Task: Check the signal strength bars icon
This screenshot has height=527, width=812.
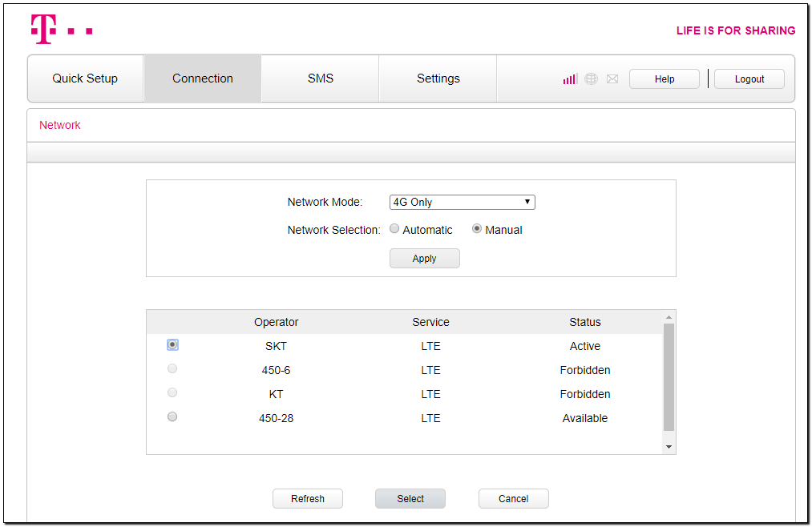Action: click(570, 78)
